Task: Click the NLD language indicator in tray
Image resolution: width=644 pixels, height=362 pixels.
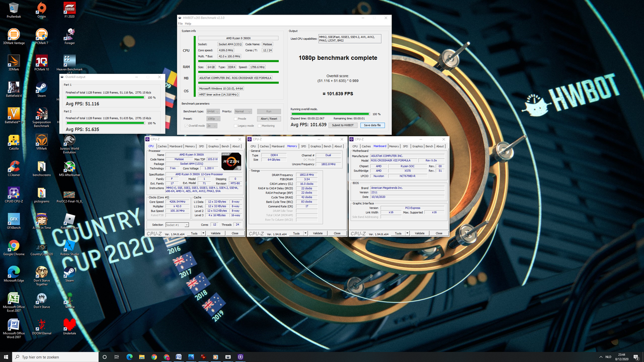Action: 609,357
